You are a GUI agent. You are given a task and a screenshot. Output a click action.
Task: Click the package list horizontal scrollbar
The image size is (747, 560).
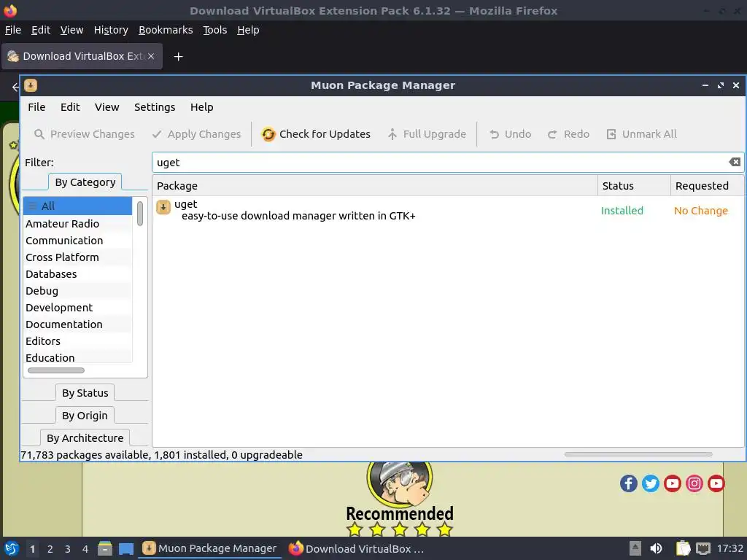click(x=638, y=454)
